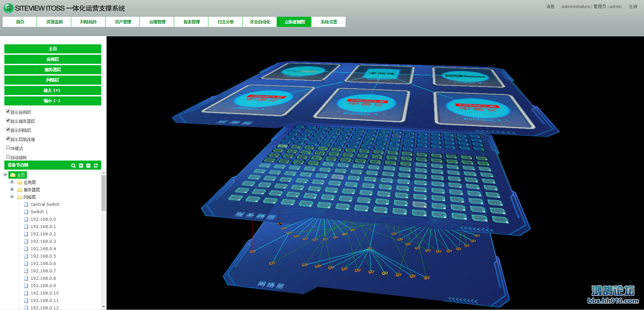Toggle 显示网络层 checkbox
Viewport: 644px width, 310px height.
tap(8, 129)
